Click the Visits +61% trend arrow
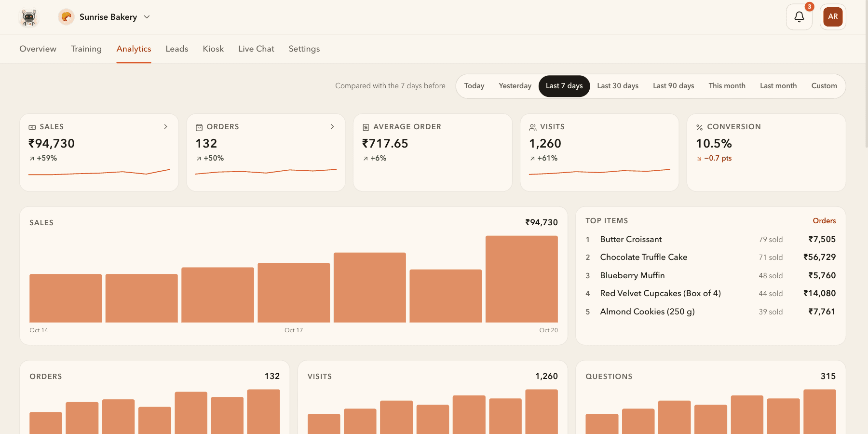This screenshot has width=868, height=434. coord(532,159)
